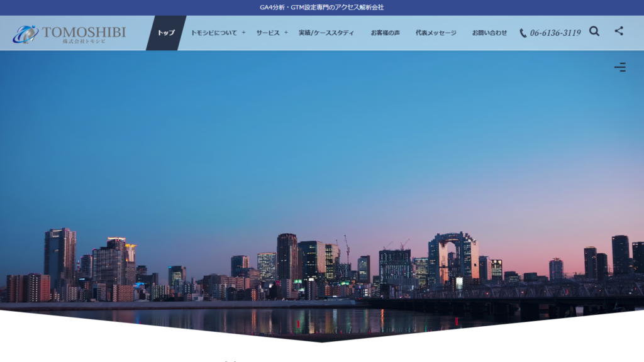This screenshot has width=644, height=362.
Task: Click the GA4分析・GTM設定 top banner text
Action: click(321, 8)
